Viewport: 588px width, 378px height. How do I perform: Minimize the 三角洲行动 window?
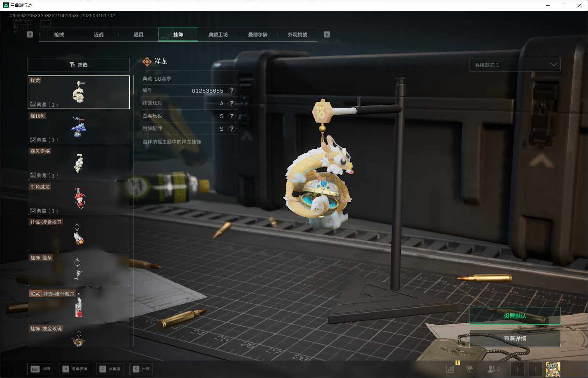pyautogui.click(x=548, y=5)
